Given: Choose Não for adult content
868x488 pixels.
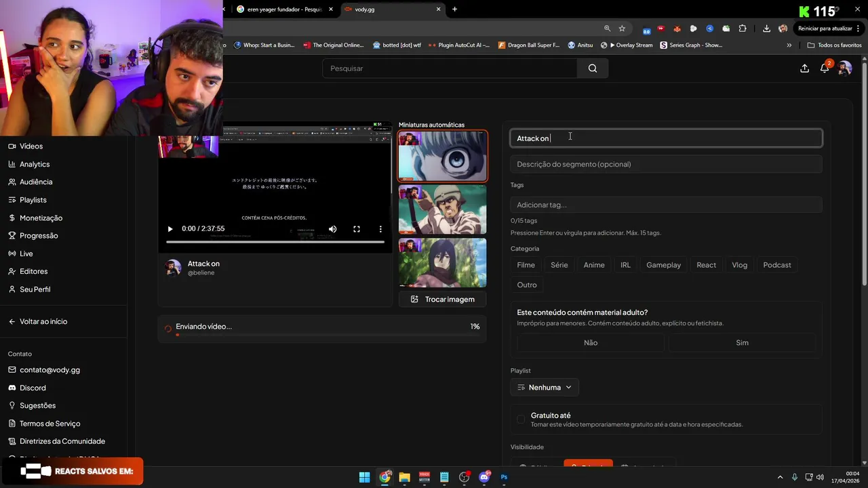Looking at the screenshot, I should point(591,343).
